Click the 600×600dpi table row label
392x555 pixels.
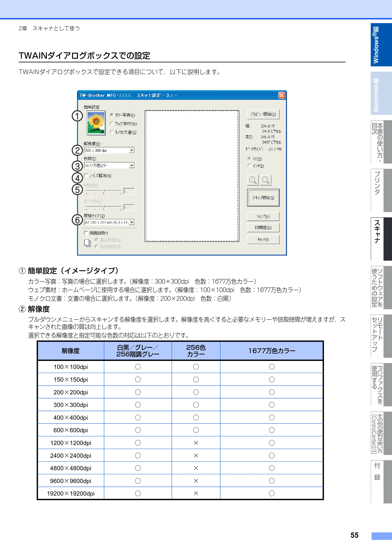tap(71, 430)
